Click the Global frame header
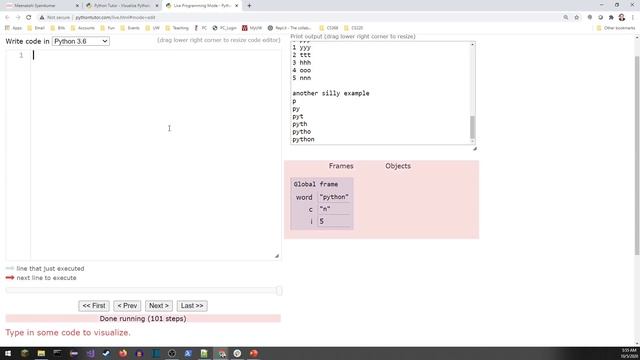The image size is (640, 360). [316, 184]
